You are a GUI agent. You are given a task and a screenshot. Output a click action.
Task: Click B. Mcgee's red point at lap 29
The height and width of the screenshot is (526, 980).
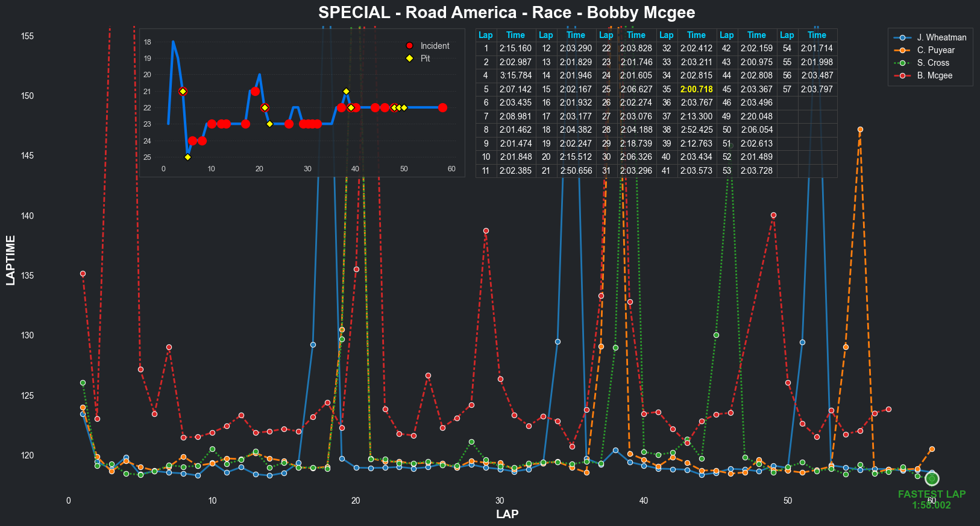click(x=486, y=231)
